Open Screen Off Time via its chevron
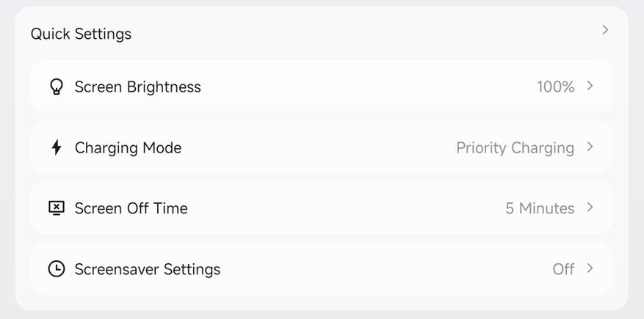The height and width of the screenshot is (319, 644). (590, 208)
